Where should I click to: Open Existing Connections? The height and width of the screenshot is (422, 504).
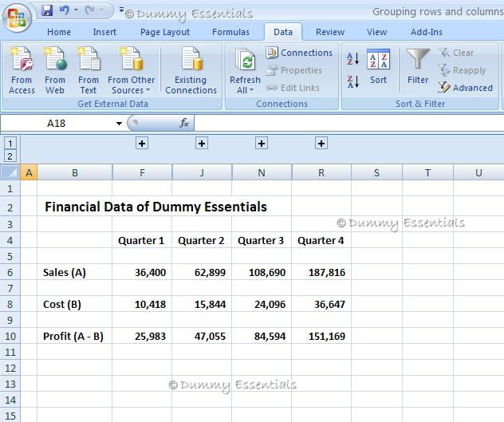(191, 70)
